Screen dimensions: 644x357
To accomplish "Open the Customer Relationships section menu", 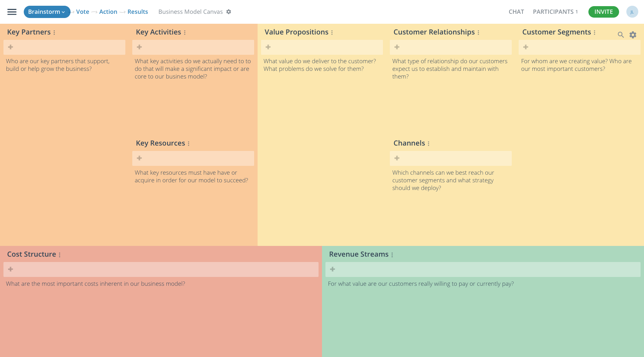I will tap(478, 32).
